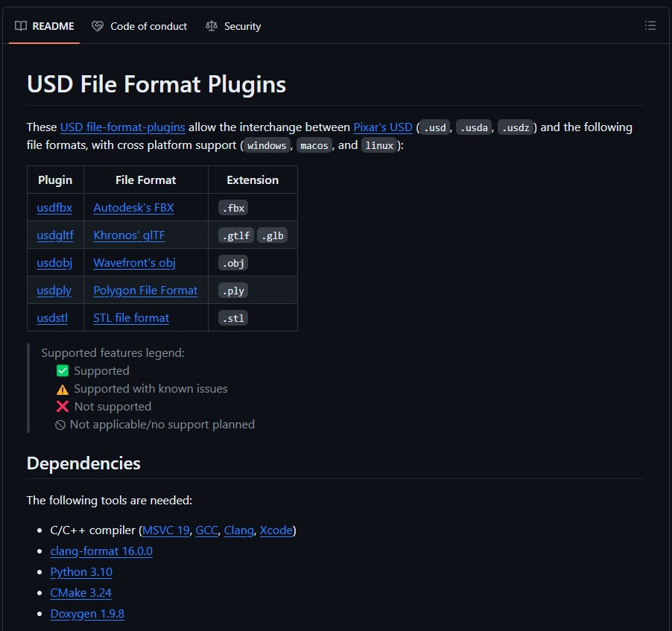Click the Extension column header
Image resolution: width=672 pixels, height=631 pixels.
point(253,180)
